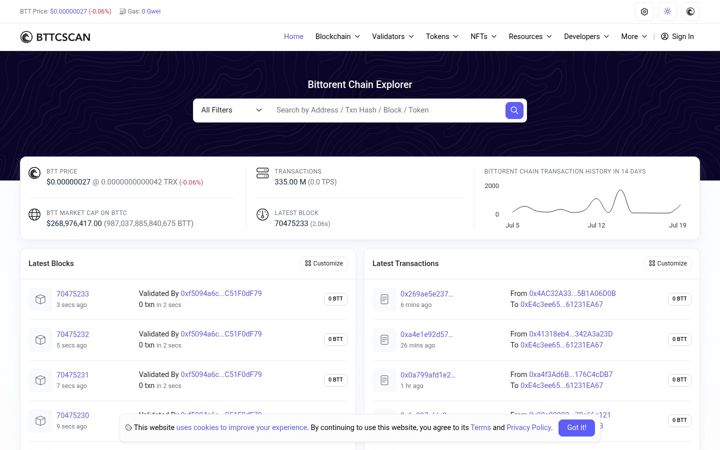Click the Sign In link
720x450 pixels.
677,36
